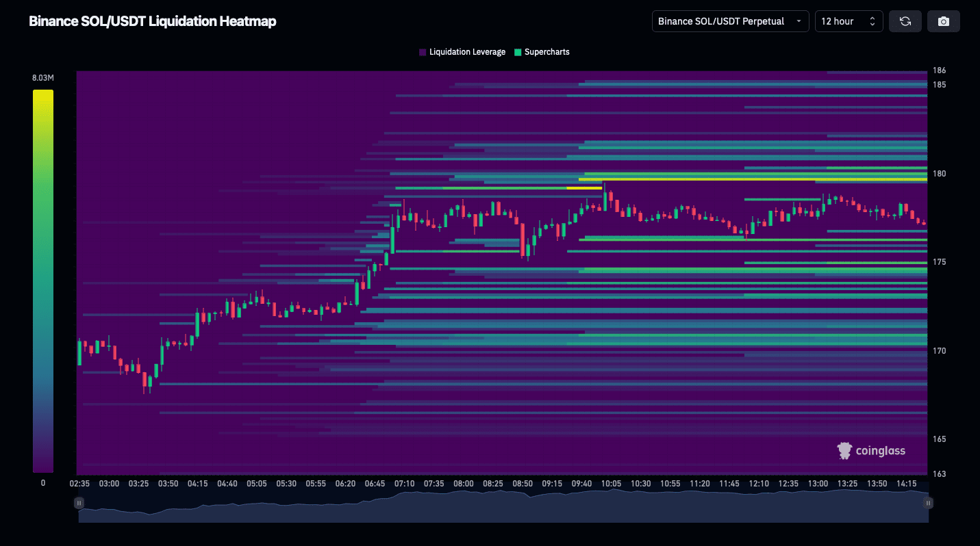Click the Binance SOL/USDT Liquidation Heatmap title

click(x=151, y=21)
